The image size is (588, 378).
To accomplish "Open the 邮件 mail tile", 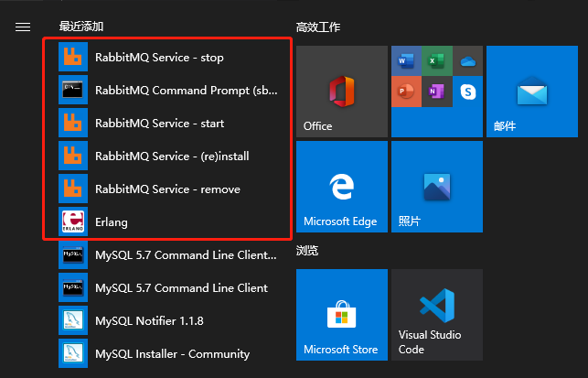I will pos(532,92).
